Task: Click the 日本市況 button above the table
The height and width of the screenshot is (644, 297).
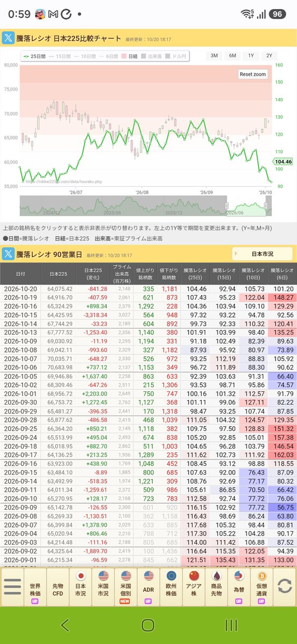Action: point(262,254)
